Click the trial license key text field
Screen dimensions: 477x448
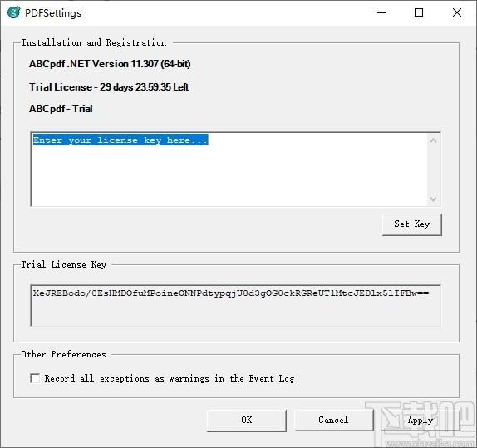point(235,305)
